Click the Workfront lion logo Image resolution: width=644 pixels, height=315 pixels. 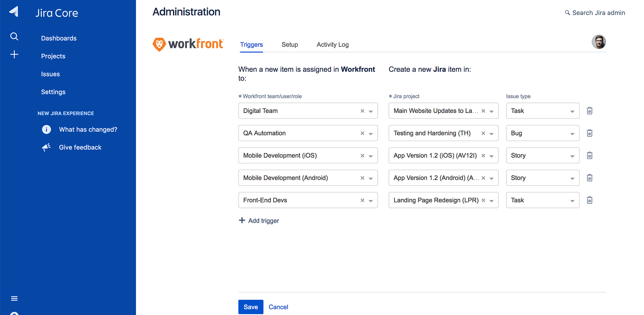(x=159, y=44)
